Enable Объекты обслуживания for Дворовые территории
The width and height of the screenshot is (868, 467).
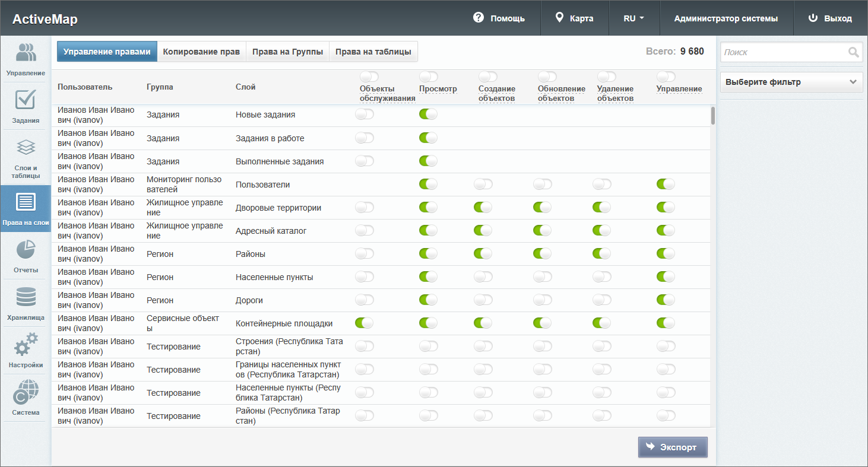365,207
